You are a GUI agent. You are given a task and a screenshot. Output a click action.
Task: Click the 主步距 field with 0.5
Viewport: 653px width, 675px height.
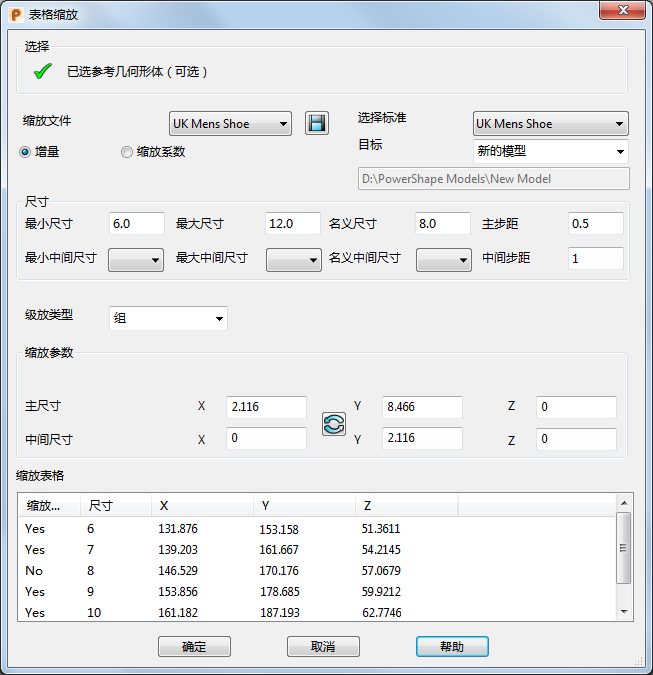point(596,223)
